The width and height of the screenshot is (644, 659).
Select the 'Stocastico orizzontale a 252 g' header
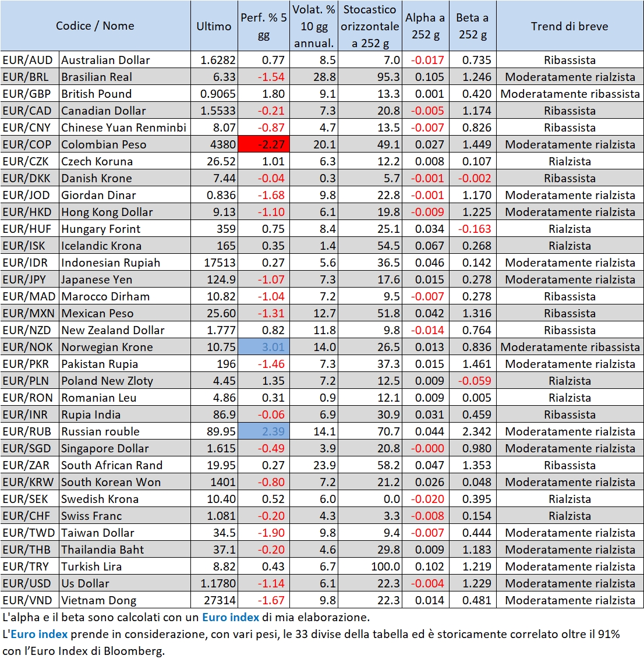coord(370,26)
